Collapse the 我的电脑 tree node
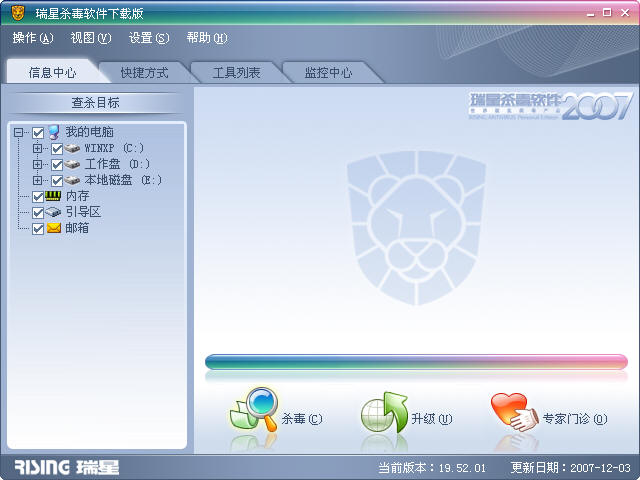Screen dimensions: 640x480 coord(19,132)
